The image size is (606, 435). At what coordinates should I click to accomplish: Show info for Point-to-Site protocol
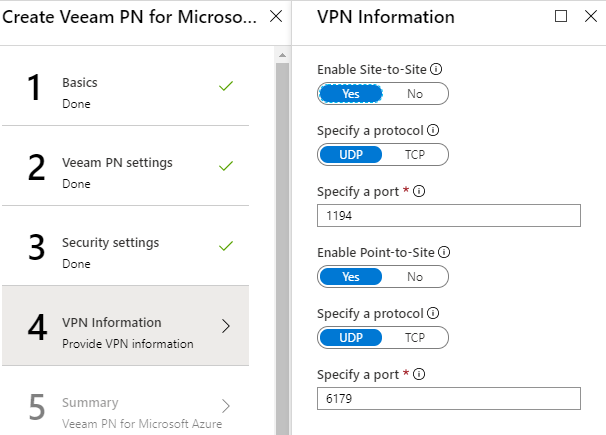click(x=433, y=313)
